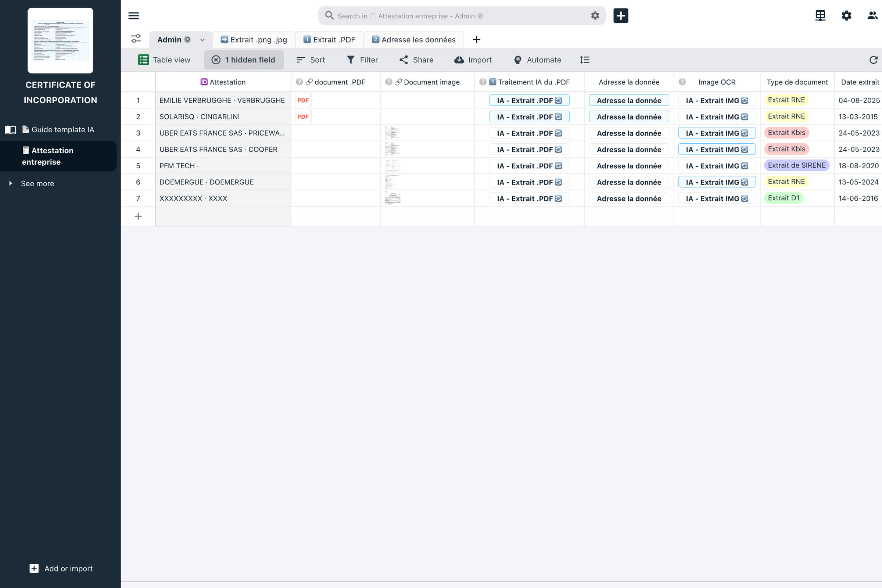Open the table layout icon top right
The image size is (882, 588).
tap(820, 16)
